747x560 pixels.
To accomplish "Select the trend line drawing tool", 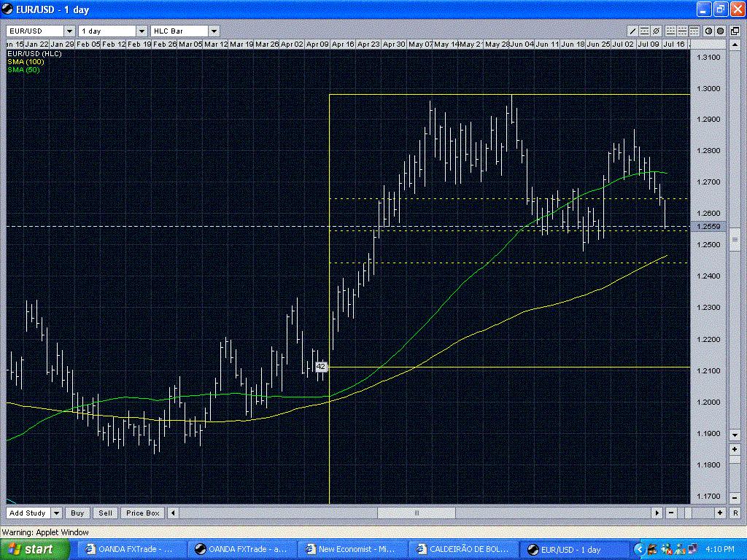I will point(633,31).
